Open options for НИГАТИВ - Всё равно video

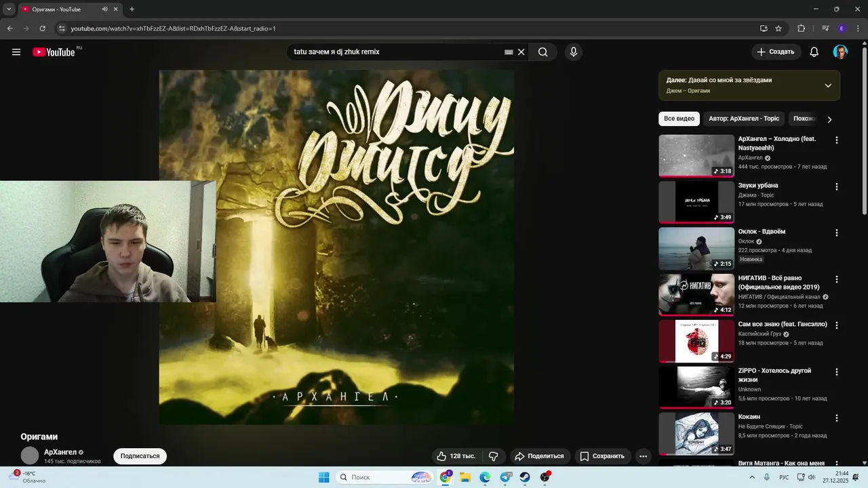[x=836, y=279]
